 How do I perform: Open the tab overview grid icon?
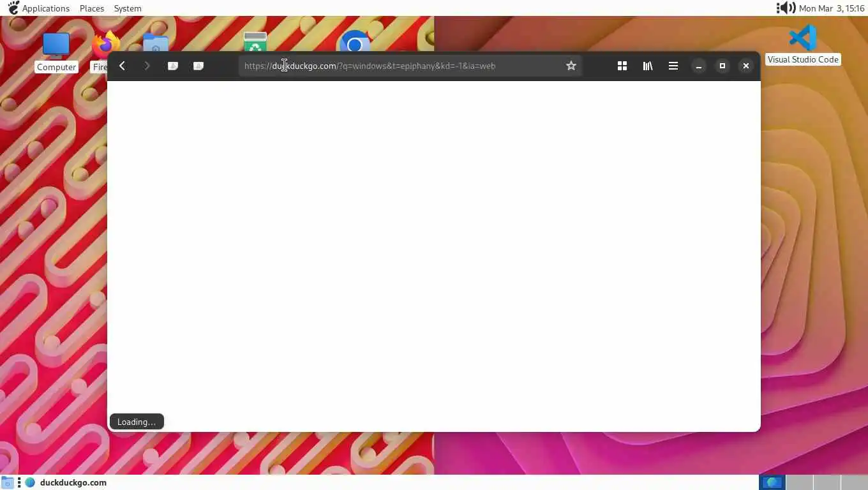pos(622,66)
